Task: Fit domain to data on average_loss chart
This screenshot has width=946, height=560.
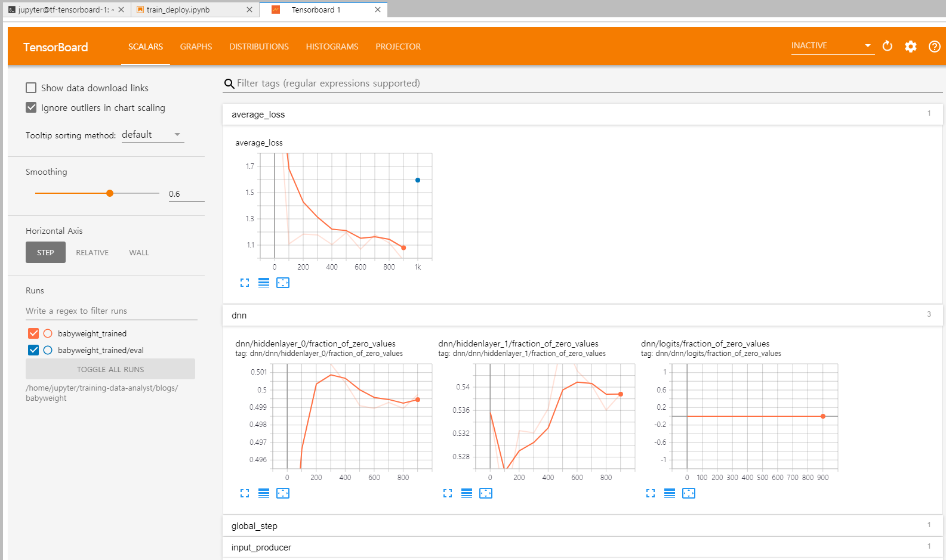Action: tap(283, 283)
